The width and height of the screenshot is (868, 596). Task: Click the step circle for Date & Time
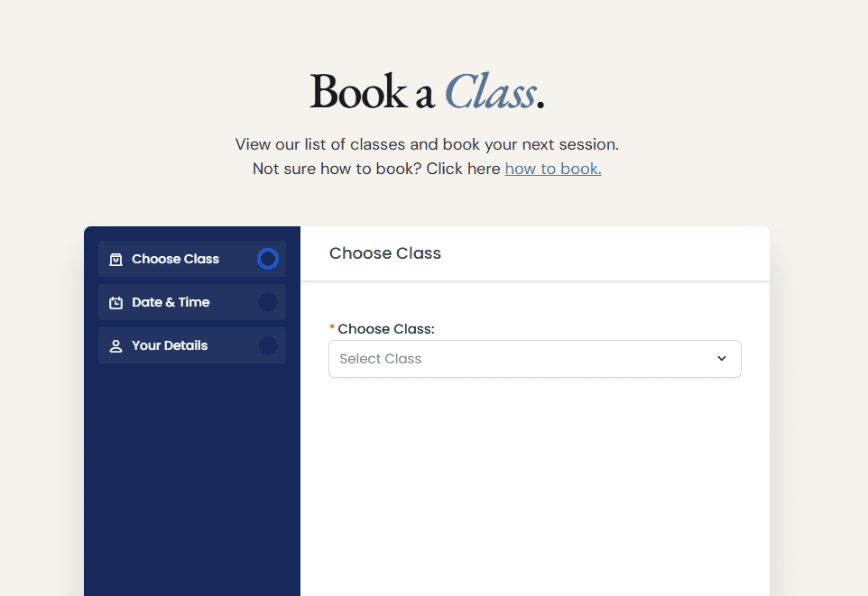(268, 303)
